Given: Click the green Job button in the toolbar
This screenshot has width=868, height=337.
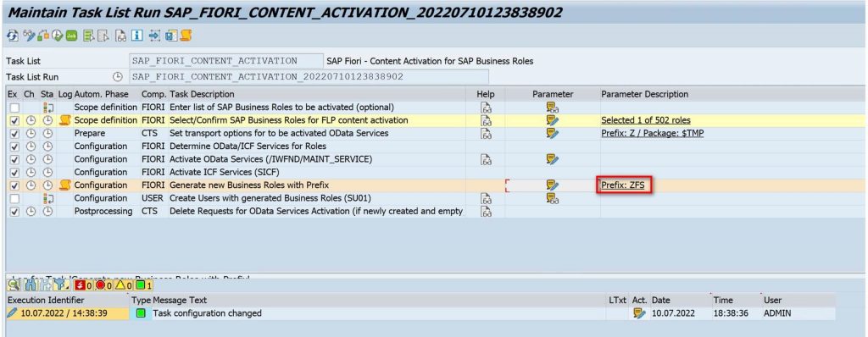Looking at the screenshot, I should point(71,36).
